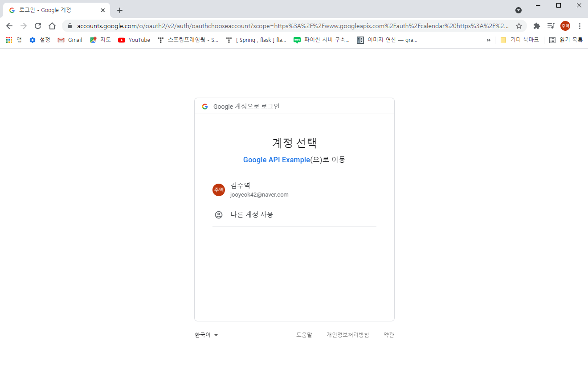
Task: Click the address bar URL
Action: (293, 26)
